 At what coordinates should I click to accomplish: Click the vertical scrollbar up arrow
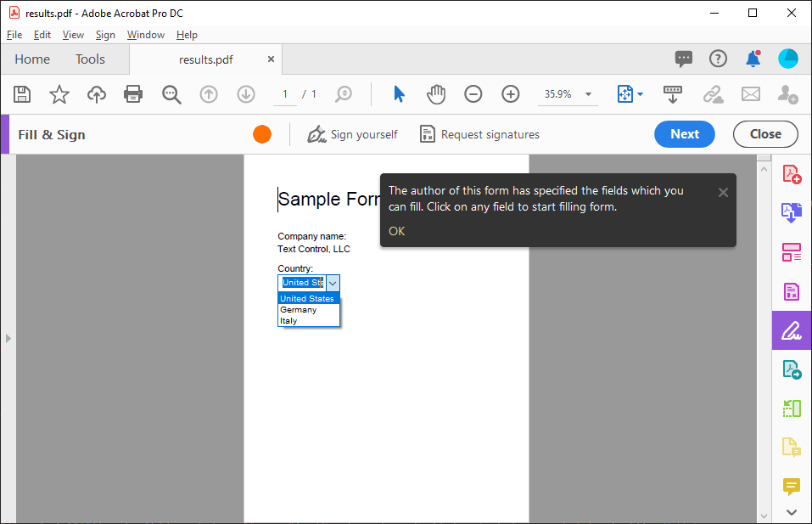coord(764,169)
